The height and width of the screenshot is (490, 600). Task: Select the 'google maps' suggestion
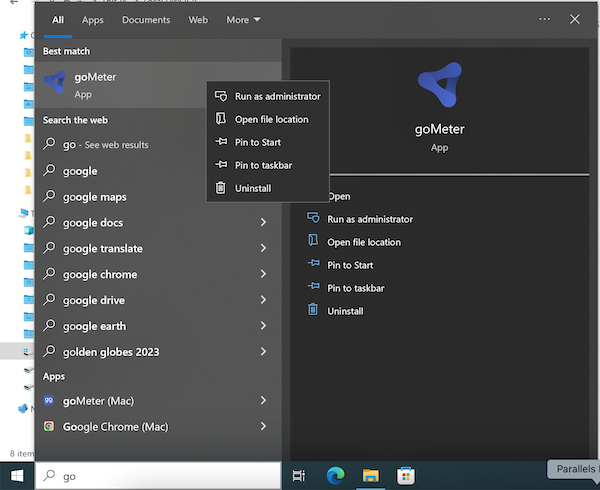tap(95, 197)
